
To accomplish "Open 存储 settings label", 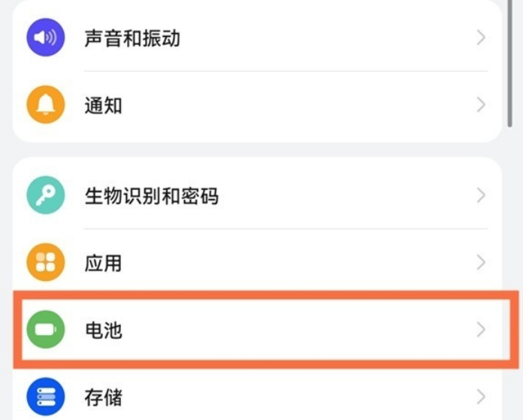I will (104, 397).
